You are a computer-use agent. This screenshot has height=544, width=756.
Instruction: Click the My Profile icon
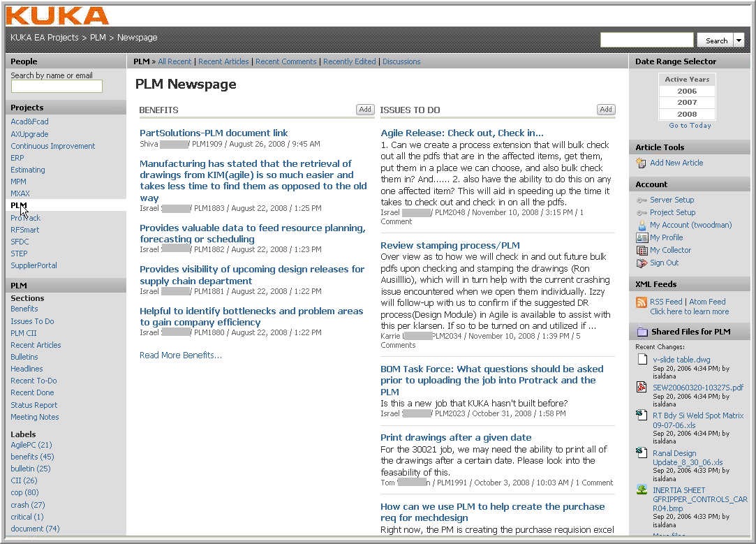pos(642,237)
